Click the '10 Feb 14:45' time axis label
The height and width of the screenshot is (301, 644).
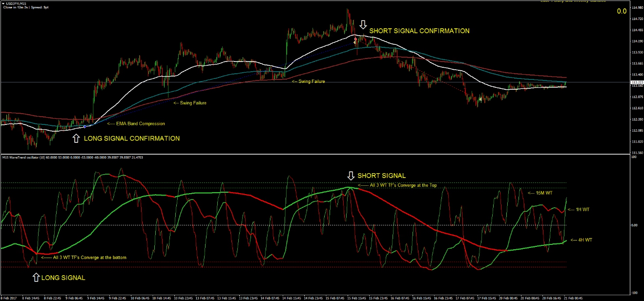click(x=161, y=298)
